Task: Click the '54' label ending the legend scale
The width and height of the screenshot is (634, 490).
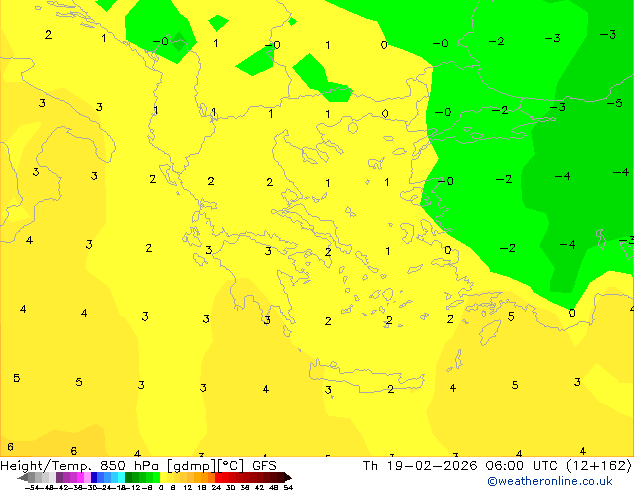Action: 288,487
